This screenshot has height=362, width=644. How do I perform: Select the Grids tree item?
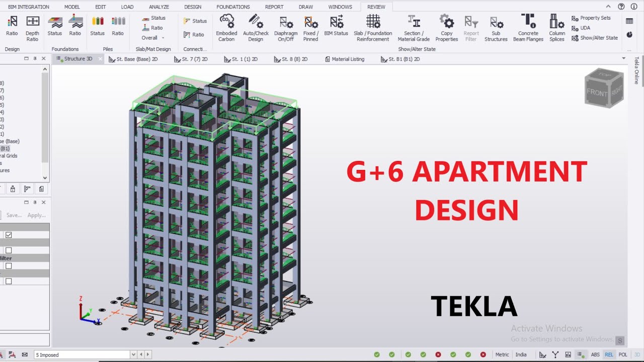click(x=9, y=156)
